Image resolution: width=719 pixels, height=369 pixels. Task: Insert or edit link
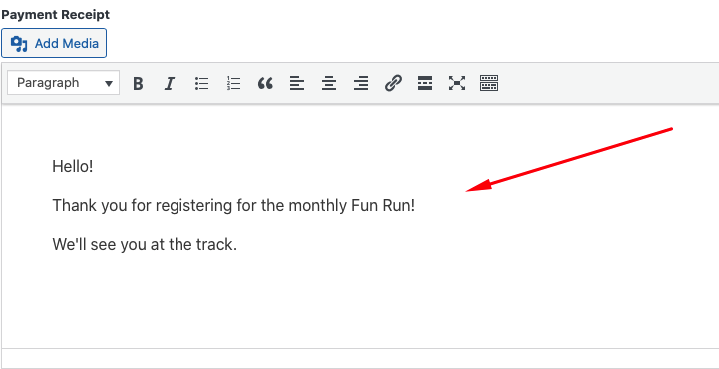coord(393,83)
